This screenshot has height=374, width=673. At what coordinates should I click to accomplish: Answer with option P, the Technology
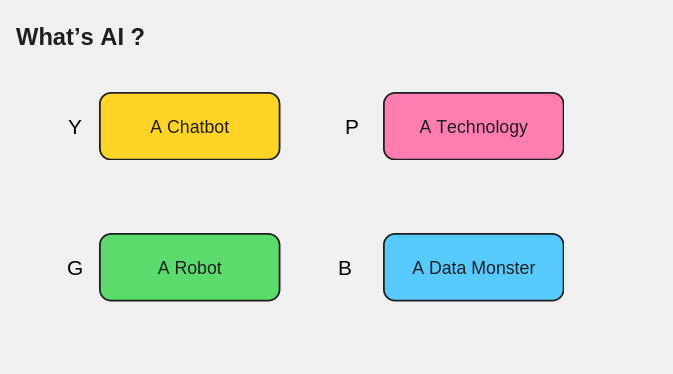(473, 126)
